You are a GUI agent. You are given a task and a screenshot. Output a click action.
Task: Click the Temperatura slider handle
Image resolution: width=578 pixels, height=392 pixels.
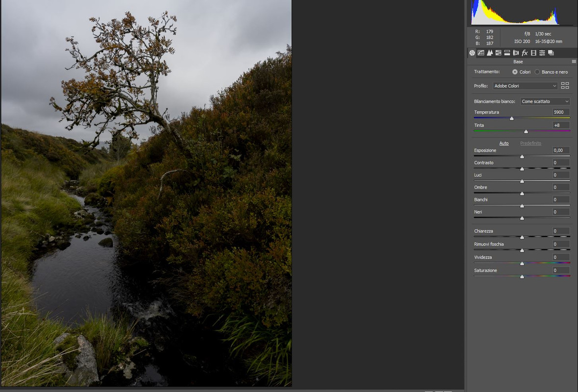click(512, 118)
